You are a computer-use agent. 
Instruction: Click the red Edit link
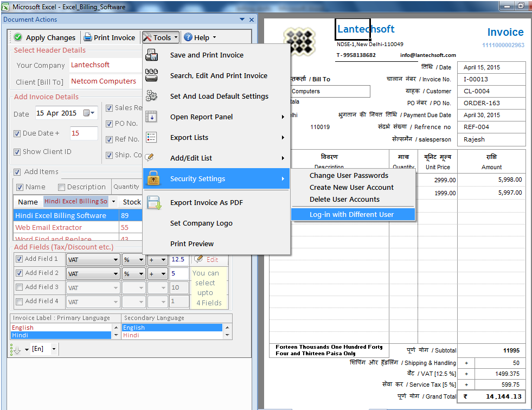(x=212, y=260)
